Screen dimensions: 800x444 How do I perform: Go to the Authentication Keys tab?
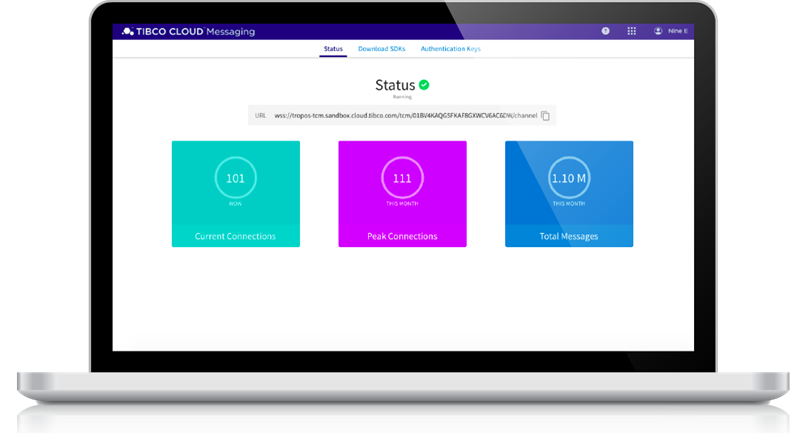pos(450,49)
